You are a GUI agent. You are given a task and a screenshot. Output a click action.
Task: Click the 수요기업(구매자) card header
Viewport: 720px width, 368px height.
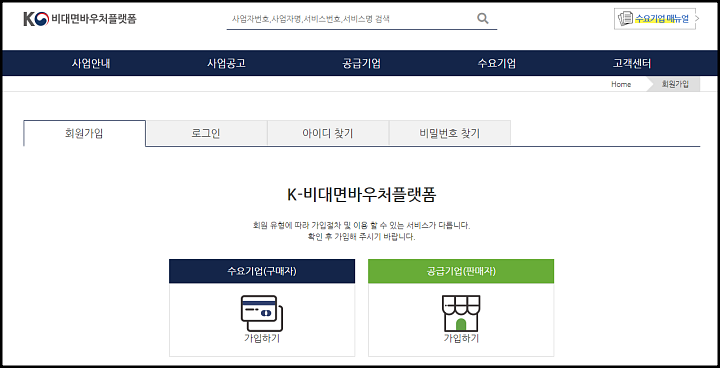[262, 271]
